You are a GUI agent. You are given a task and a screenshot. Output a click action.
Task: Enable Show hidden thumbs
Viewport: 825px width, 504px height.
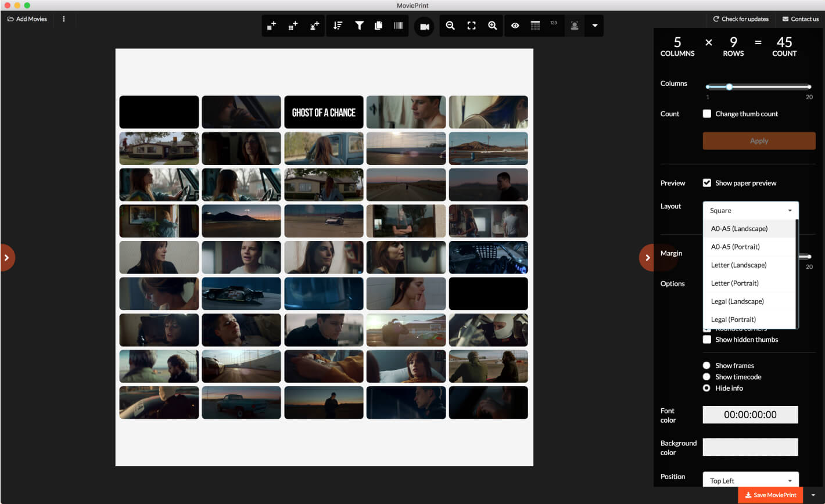[707, 340]
